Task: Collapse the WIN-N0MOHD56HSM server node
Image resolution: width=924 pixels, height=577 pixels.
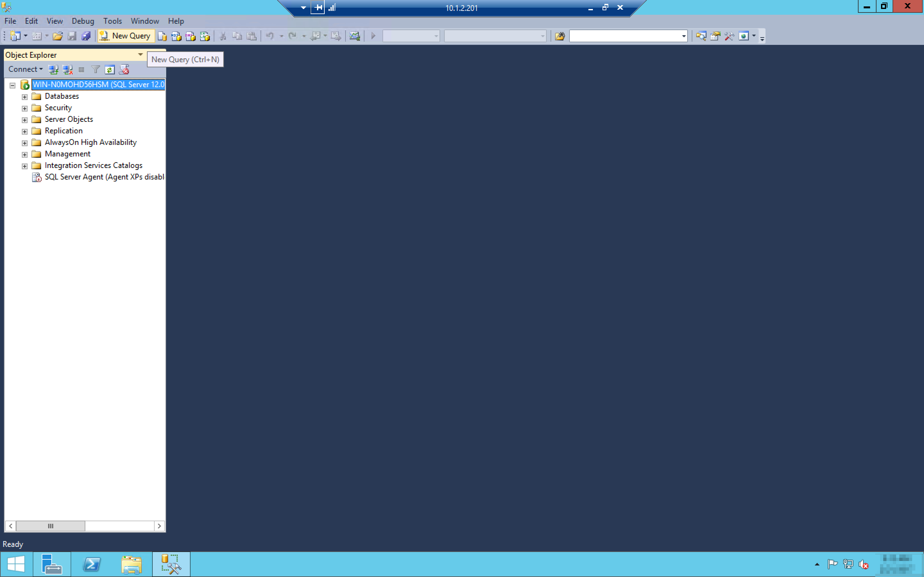Action: (x=12, y=85)
